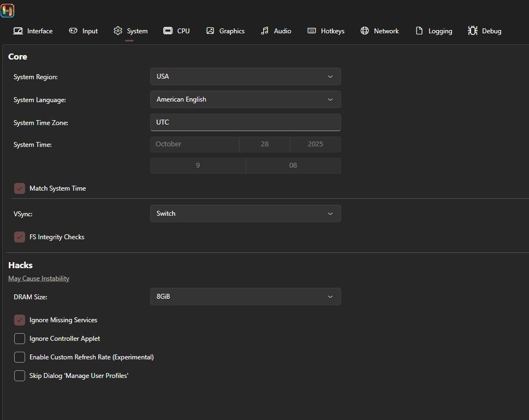The width and height of the screenshot is (529, 420).
Task: Click the Debug tab bug icon
Action: [473, 31]
